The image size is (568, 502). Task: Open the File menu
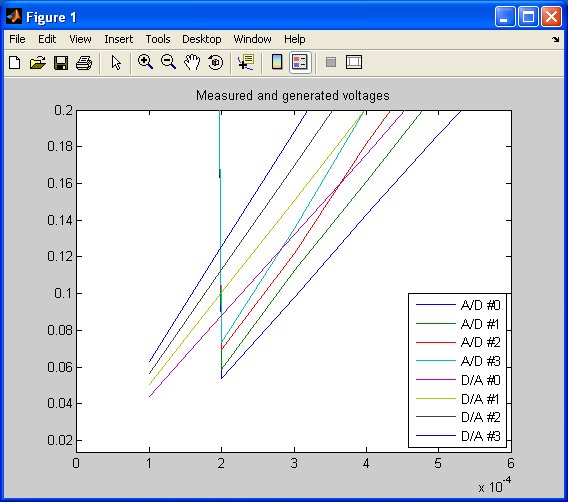[17, 39]
